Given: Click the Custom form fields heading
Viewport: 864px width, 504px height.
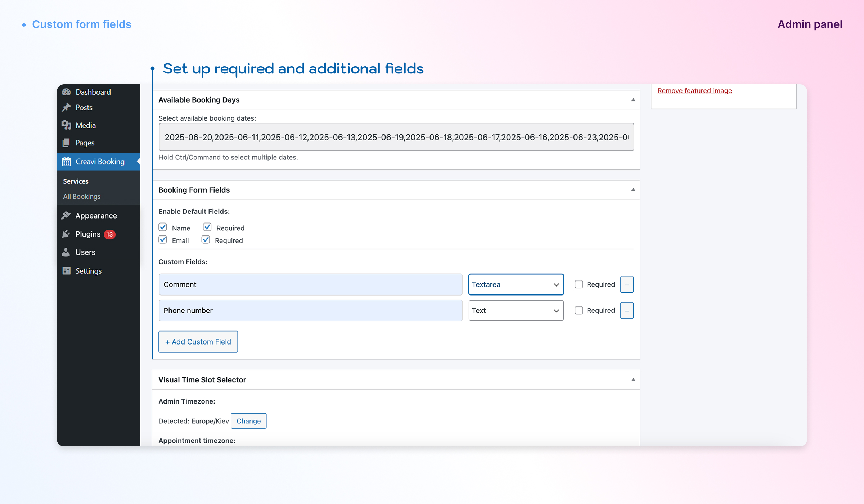Looking at the screenshot, I should click(x=82, y=24).
